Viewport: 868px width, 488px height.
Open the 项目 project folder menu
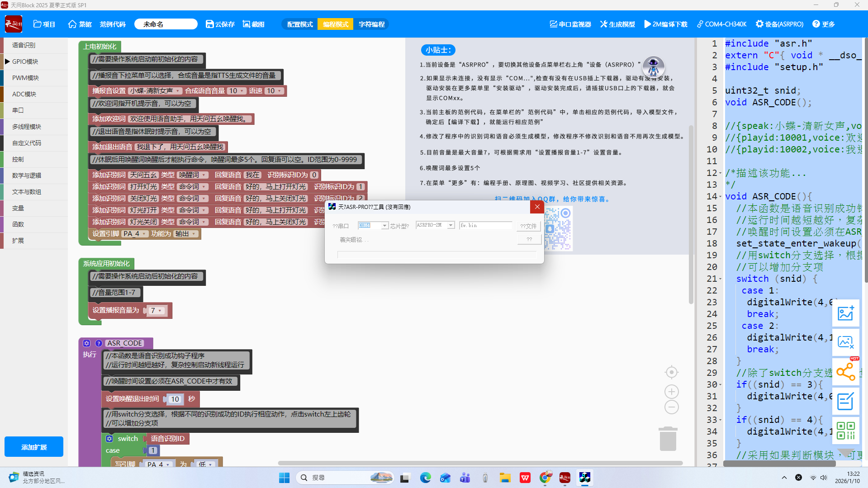click(44, 24)
